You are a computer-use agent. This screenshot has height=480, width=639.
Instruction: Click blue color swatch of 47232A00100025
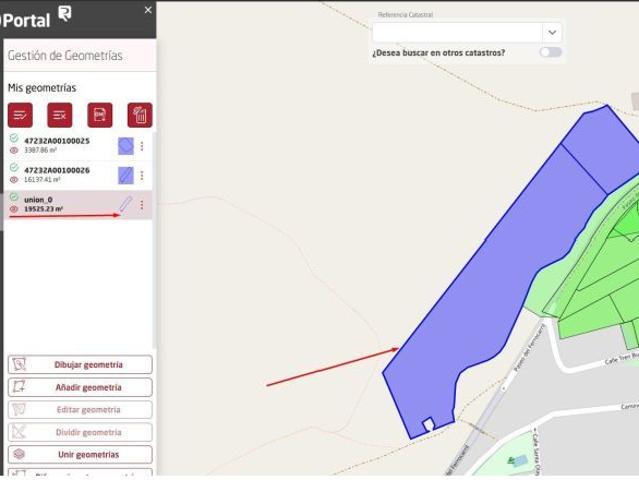click(125, 146)
